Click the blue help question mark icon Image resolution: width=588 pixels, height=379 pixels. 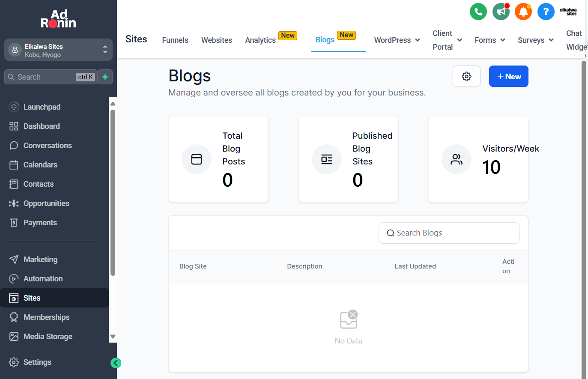546,12
